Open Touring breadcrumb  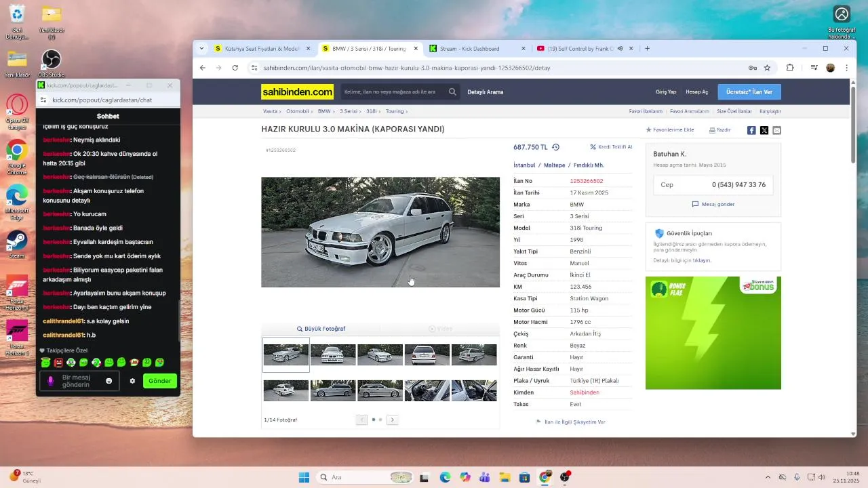pyautogui.click(x=395, y=111)
